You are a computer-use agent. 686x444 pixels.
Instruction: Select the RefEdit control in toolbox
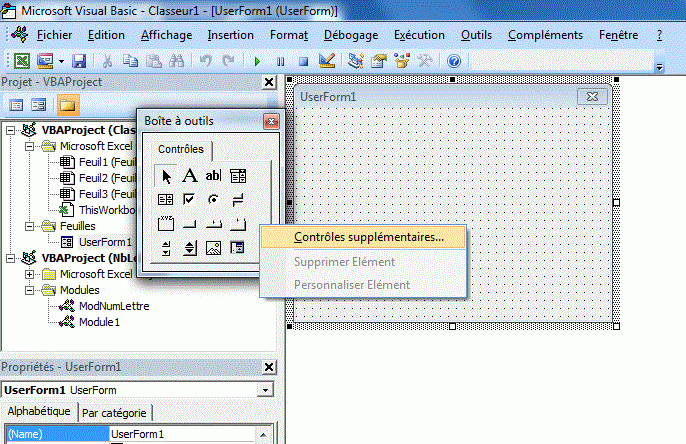(238, 248)
